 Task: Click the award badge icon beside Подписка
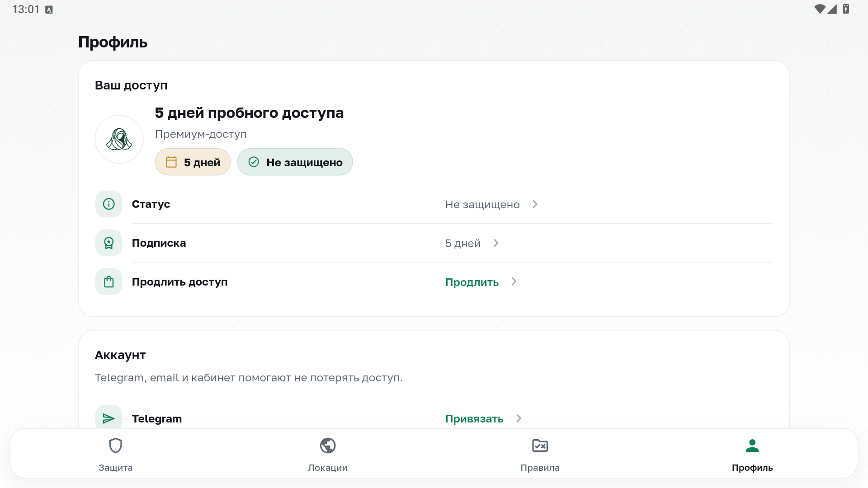[x=109, y=243]
